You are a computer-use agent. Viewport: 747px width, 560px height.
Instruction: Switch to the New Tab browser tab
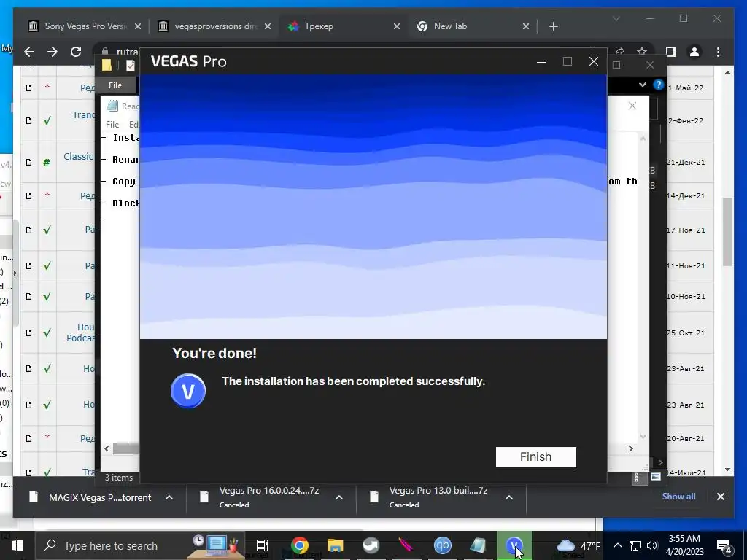[x=473, y=26]
